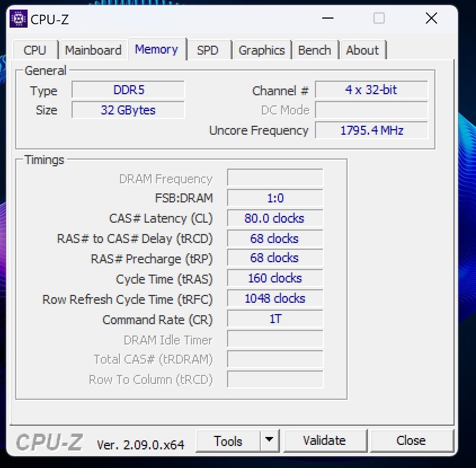Viewport: 476px width, 468px height.
Task: Minimize the CPU-Z window
Action: coord(327,18)
